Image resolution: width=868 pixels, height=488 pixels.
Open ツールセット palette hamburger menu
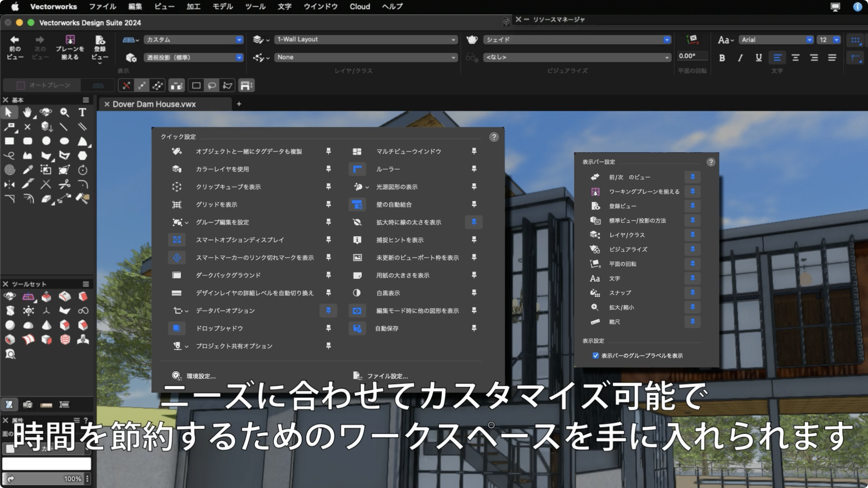[x=86, y=284]
